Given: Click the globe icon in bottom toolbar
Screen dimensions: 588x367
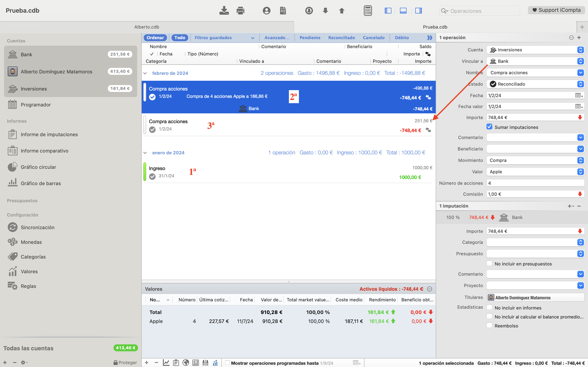Looking at the screenshot, I should (x=186, y=363).
